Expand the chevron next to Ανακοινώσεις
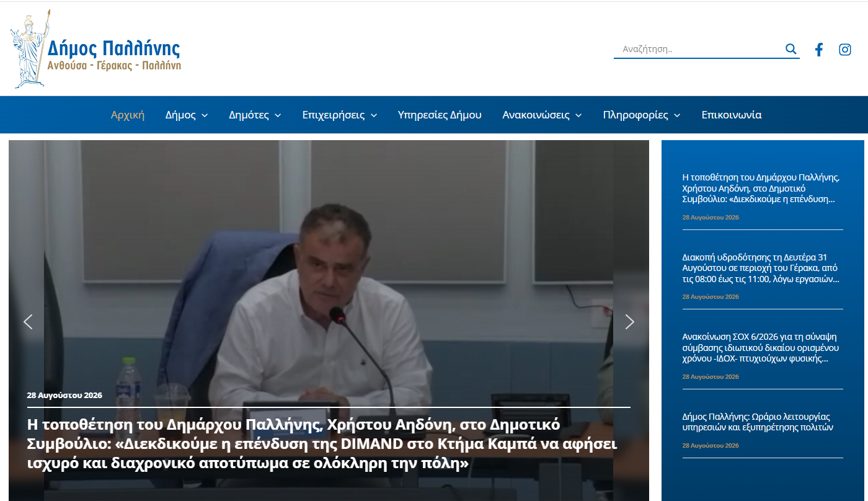This screenshot has height=501, width=868. point(578,115)
